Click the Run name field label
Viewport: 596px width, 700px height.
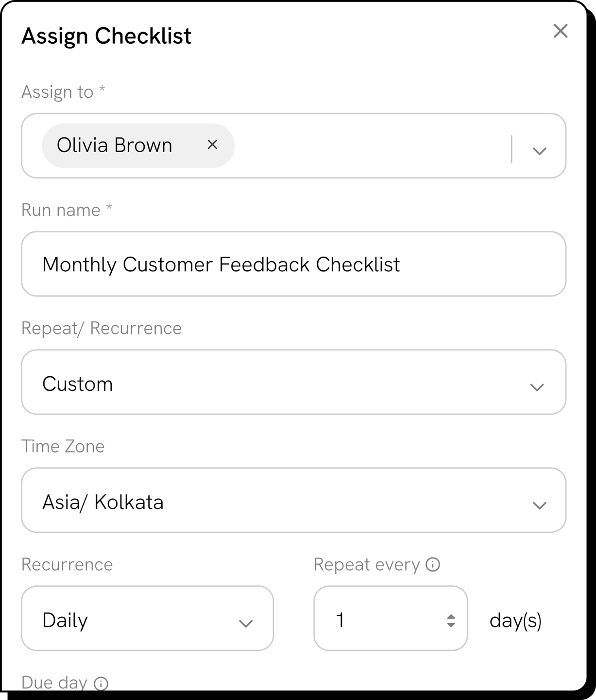pos(61,210)
